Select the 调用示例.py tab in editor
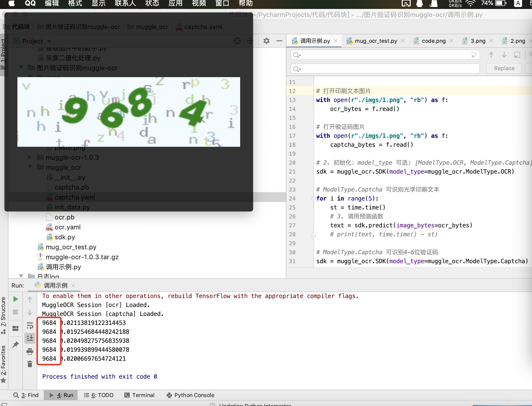The width and height of the screenshot is (532, 406). click(314, 41)
